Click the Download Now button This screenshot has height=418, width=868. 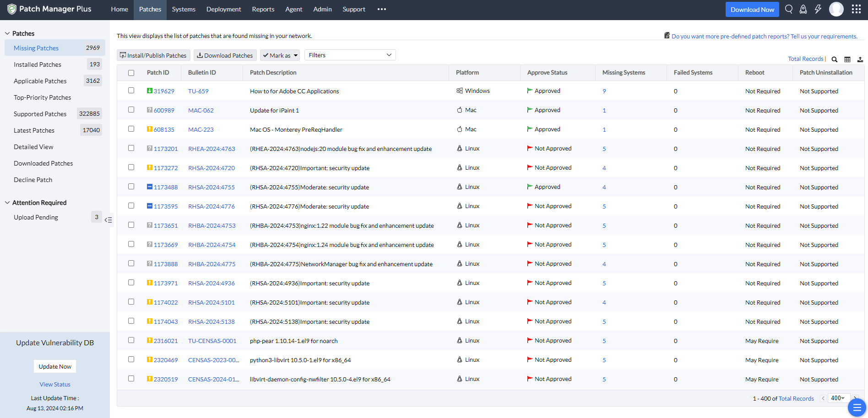tap(752, 9)
